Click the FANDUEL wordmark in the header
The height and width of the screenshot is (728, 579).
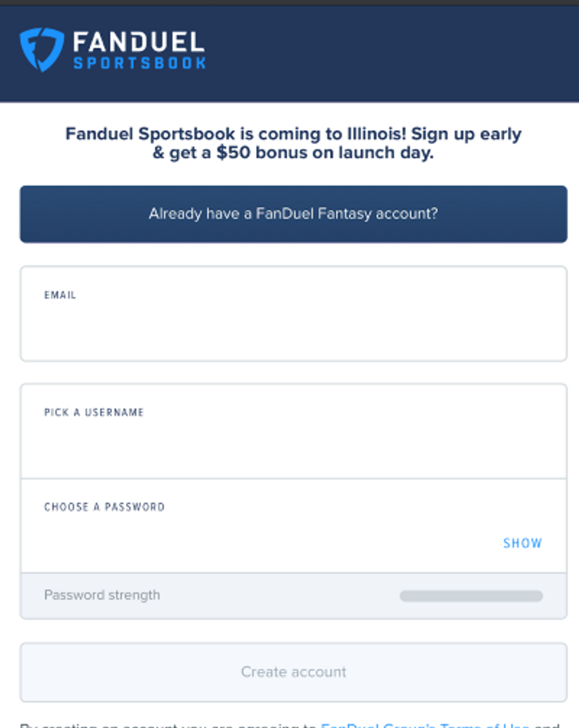pyautogui.click(x=139, y=42)
